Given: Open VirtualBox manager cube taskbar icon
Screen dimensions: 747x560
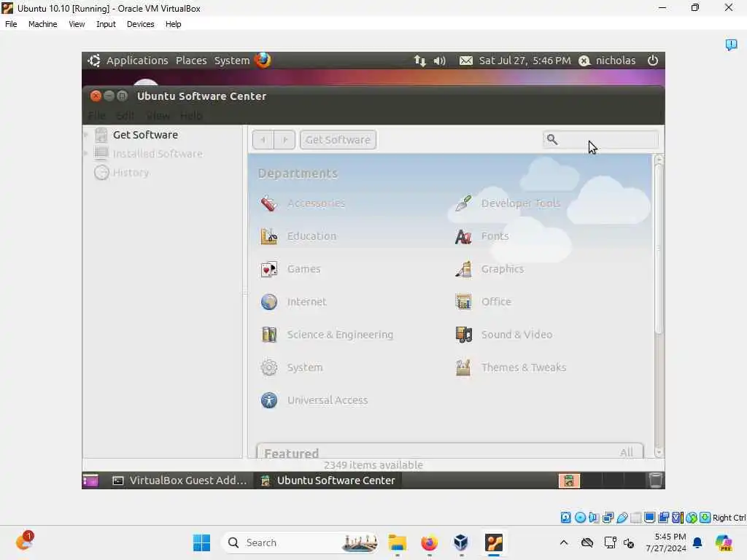Looking at the screenshot, I should (461, 542).
